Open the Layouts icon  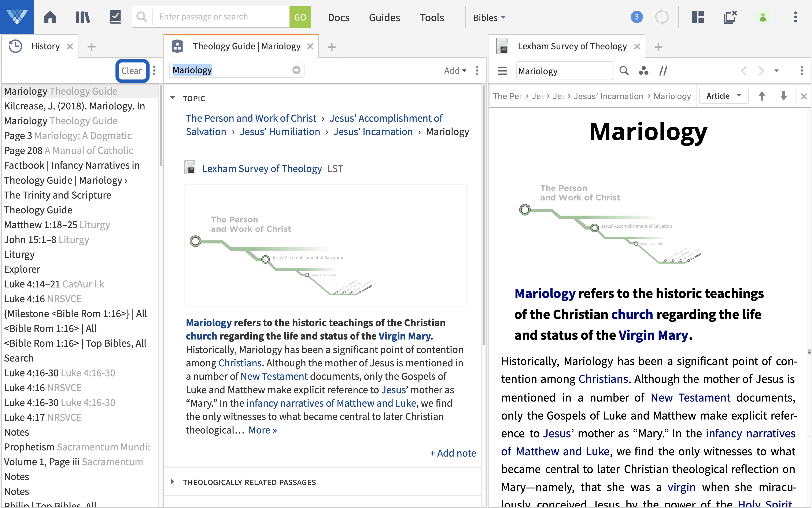click(698, 17)
